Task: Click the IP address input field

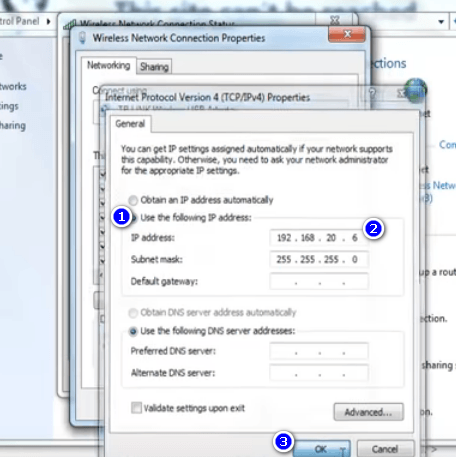Action: 319,238
